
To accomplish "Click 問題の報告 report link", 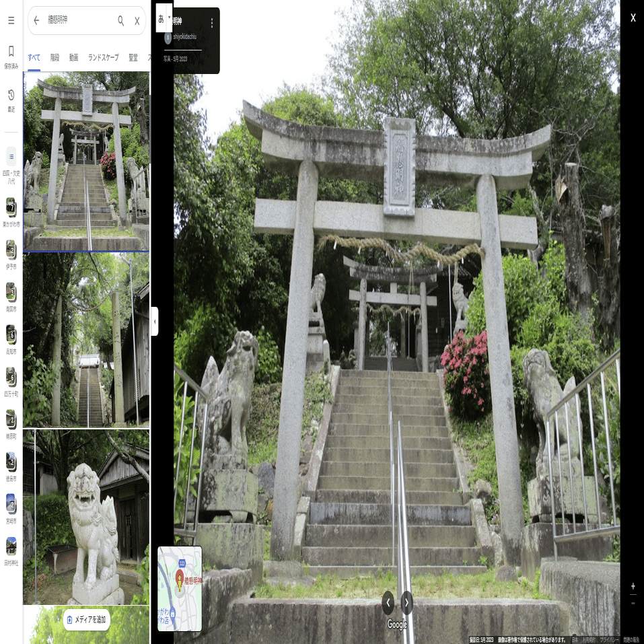I will pyautogui.click(x=631, y=640).
